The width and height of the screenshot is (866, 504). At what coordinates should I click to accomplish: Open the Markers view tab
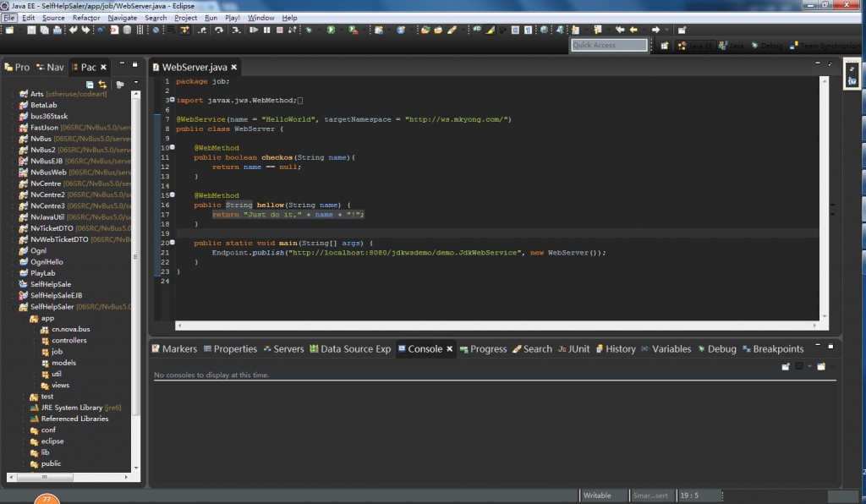[174, 349]
